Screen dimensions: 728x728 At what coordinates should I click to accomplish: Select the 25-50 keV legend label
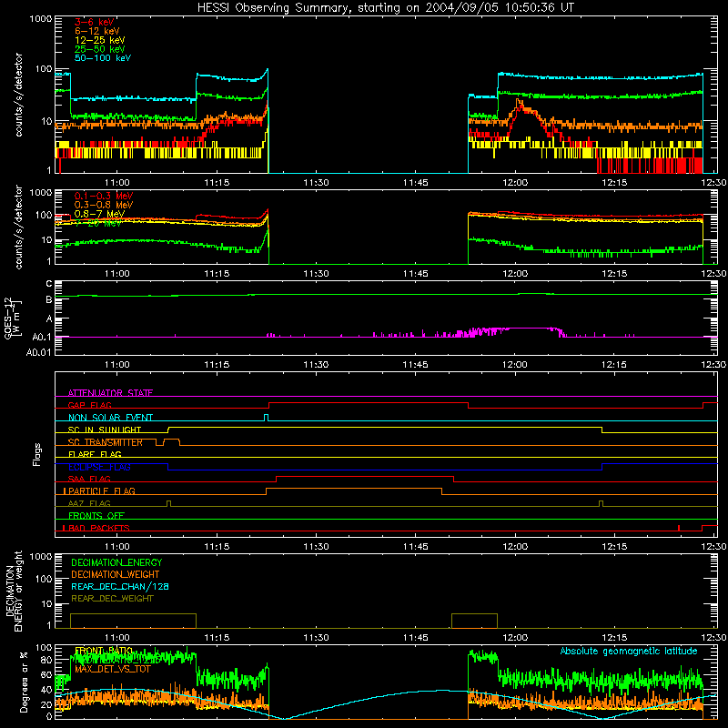100,49
